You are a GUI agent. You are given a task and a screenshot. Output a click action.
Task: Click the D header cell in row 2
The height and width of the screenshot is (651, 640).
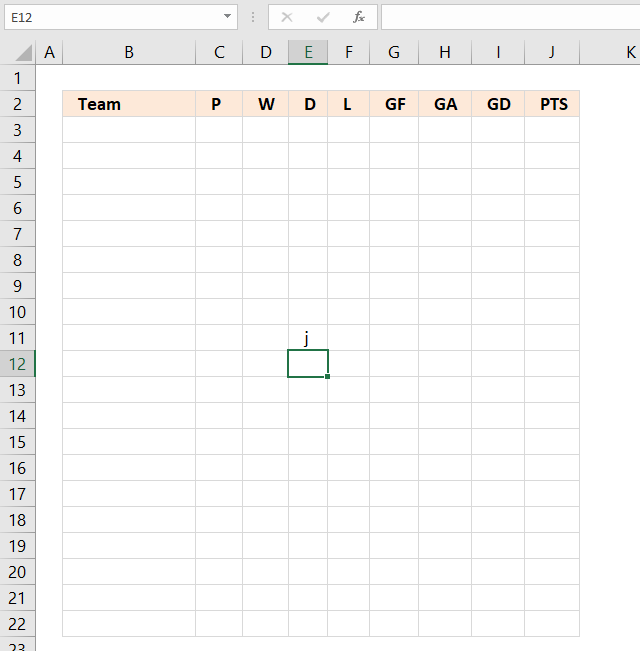pyautogui.click(x=308, y=104)
